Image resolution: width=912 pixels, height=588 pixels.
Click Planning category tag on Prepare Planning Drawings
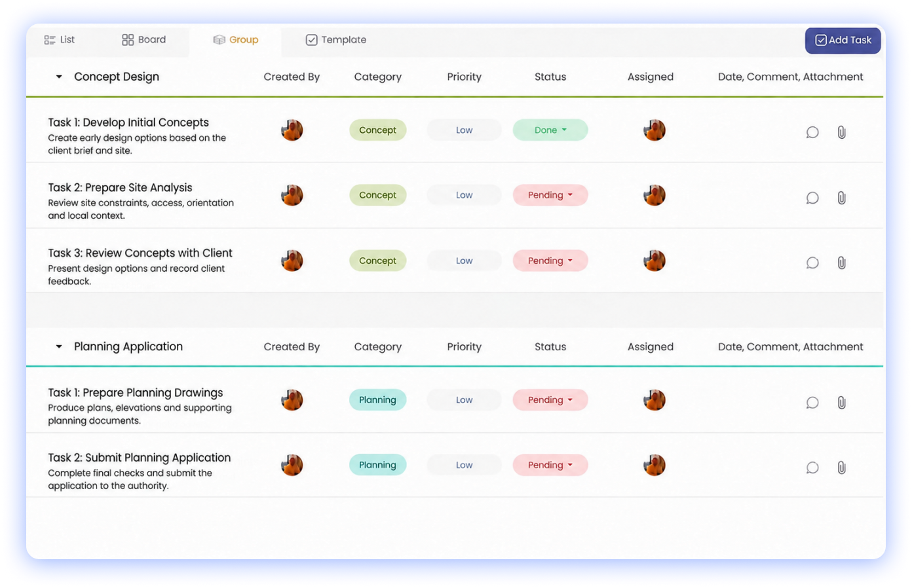click(377, 399)
